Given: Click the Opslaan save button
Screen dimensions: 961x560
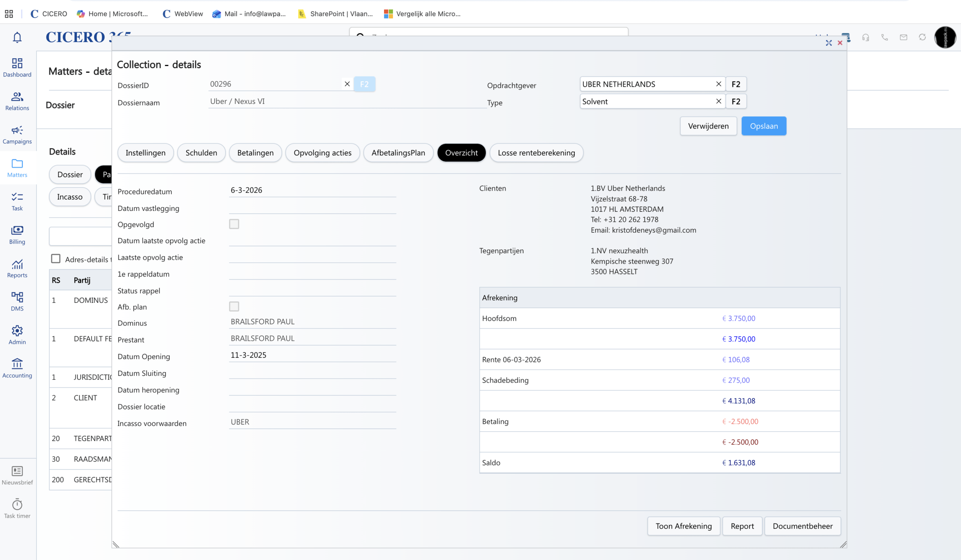Looking at the screenshot, I should click(x=764, y=126).
